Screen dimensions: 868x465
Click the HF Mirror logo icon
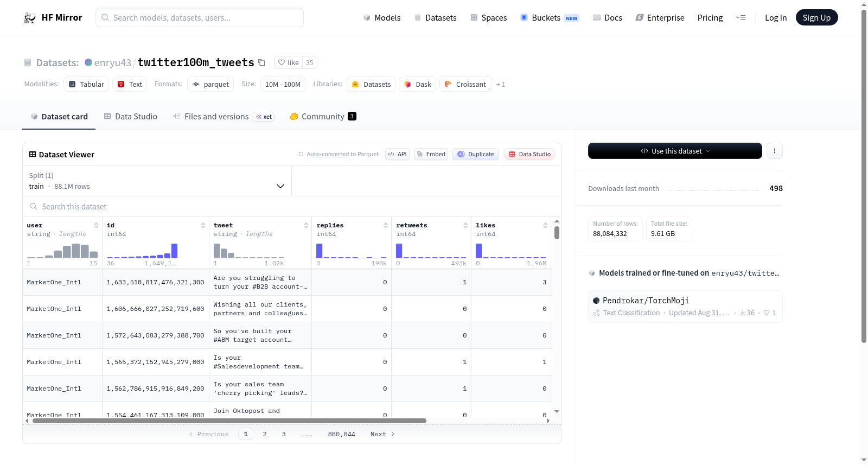tap(30, 18)
